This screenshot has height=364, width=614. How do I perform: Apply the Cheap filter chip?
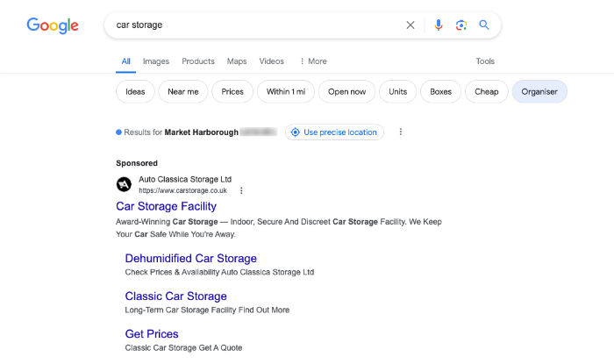coord(486,91)
